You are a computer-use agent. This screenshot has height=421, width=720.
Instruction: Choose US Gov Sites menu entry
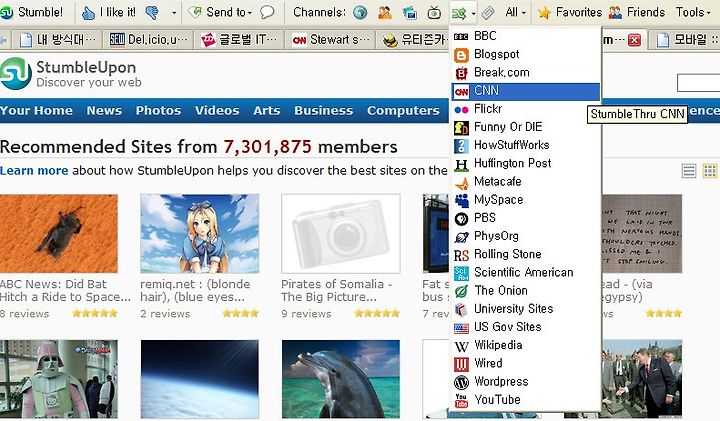tap(526, 327)
